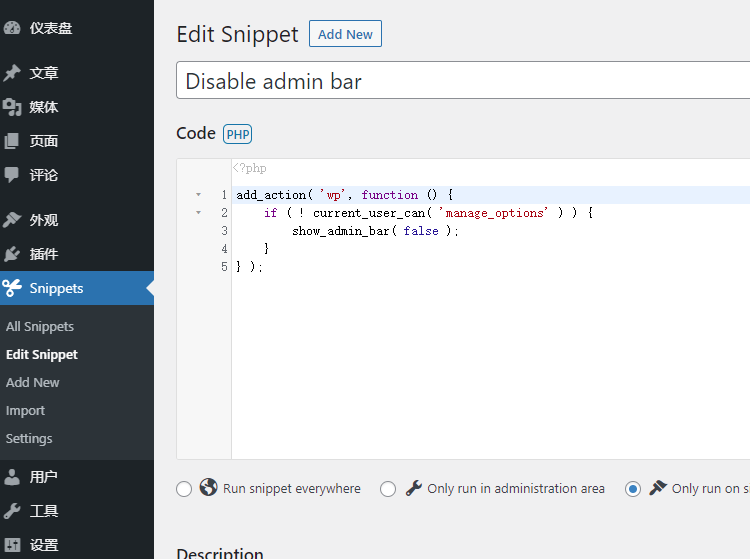Collapse the code fold arrow on line 1
Viewport: 750px width, 559px height.
point(199,195)
